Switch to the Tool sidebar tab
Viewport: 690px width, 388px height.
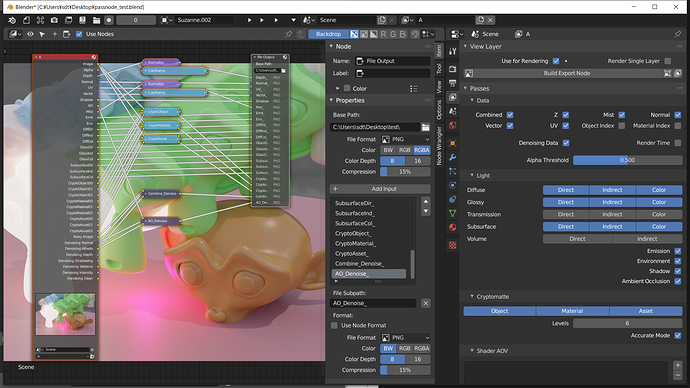point(439,68)
